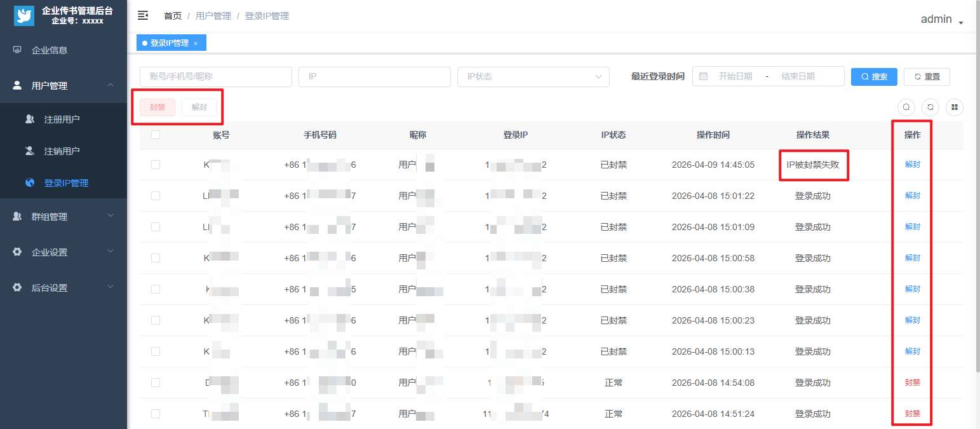This screenshot has height=429, width=980.
Task: Click 解封 link in the first row
Action: (912, 165)
